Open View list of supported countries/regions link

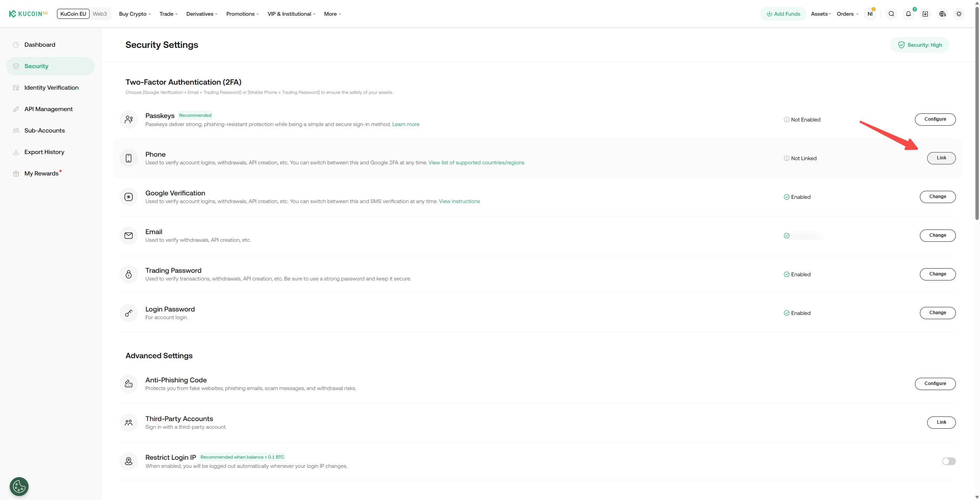476,162
